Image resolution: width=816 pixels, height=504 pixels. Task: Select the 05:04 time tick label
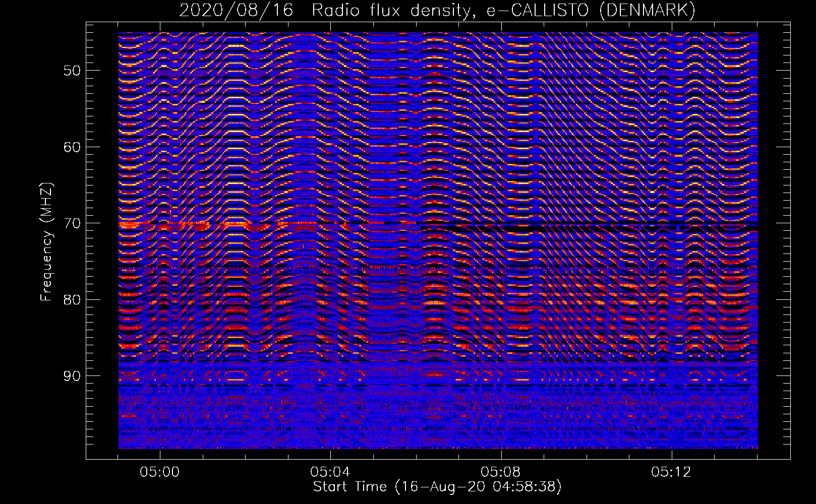tap(330, 472)
